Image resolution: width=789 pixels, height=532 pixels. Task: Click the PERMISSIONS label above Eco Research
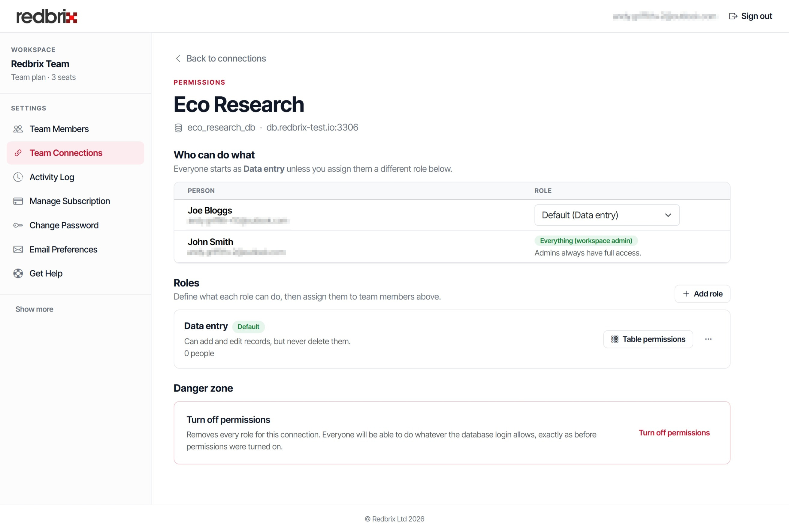click(x=199, y=83)
